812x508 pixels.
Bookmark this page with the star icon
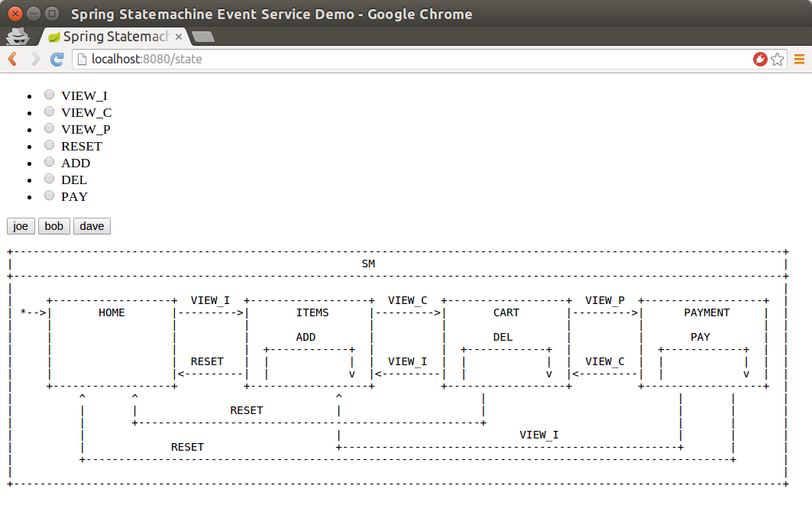[x=777, y=59]
